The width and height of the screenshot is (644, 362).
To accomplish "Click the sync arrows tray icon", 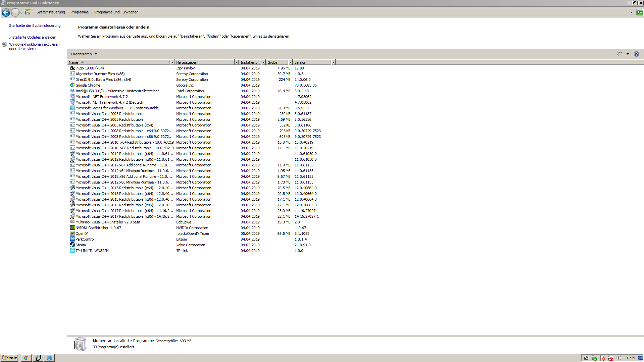I will [586, 358].
